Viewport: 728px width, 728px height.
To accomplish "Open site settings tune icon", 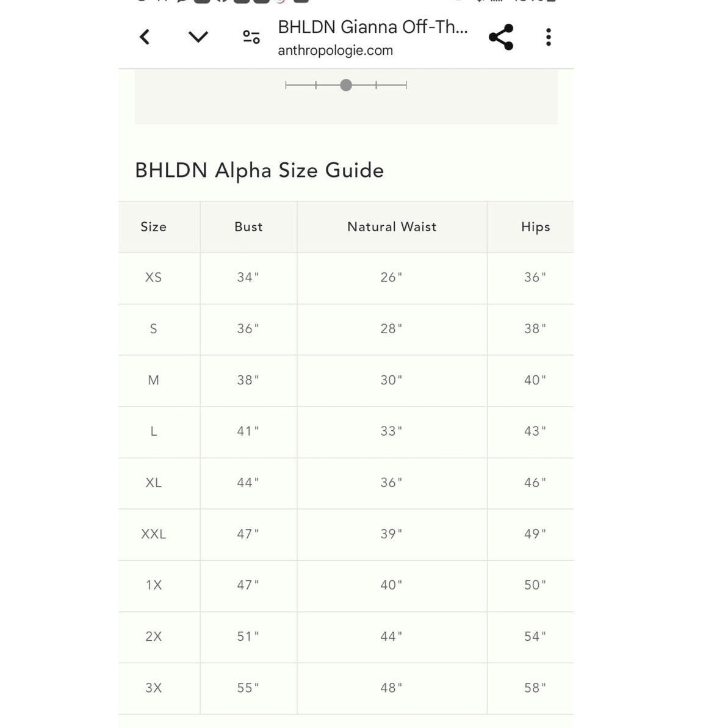I will point(251,37).
